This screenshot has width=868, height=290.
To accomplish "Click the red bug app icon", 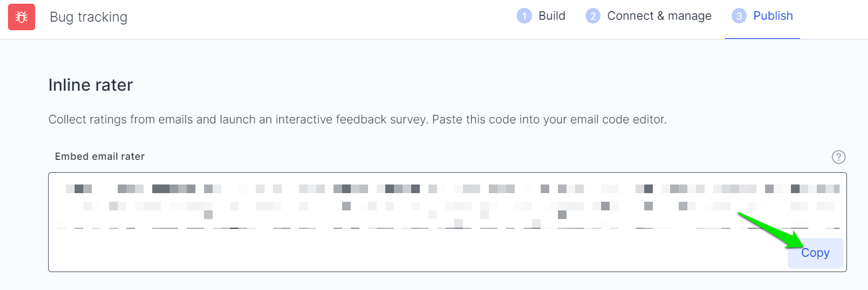I will pyautogui.click(x=22, y=17).
